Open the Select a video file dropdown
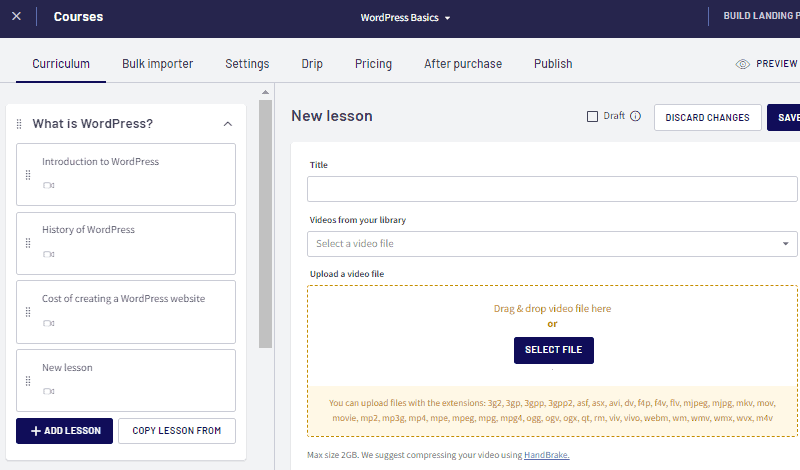 552,244
